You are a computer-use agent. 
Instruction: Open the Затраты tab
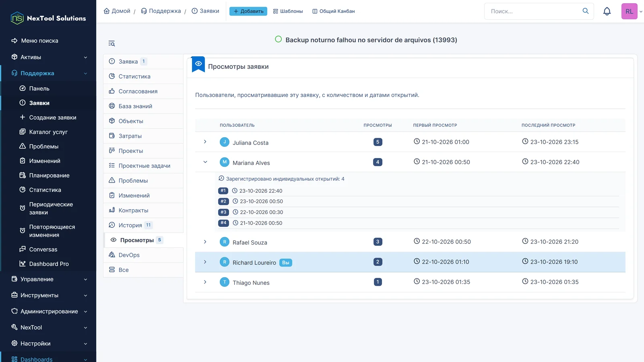pyautogui.click(x=143, y=136)
